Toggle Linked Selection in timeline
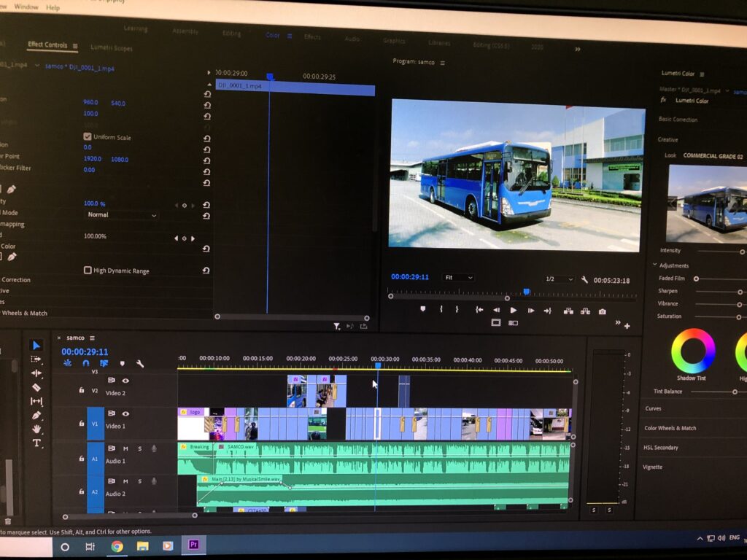Viewport: 747px width, 560px height. click(104, 363)
